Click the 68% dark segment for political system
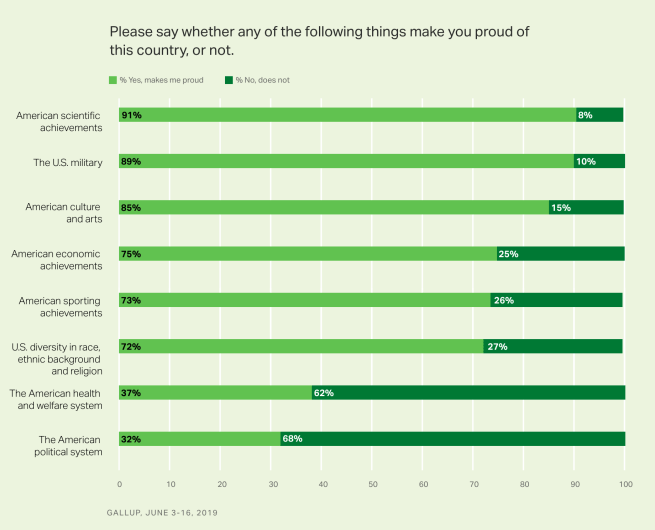This screenshot has height=530, width=655. pos(453,439)
